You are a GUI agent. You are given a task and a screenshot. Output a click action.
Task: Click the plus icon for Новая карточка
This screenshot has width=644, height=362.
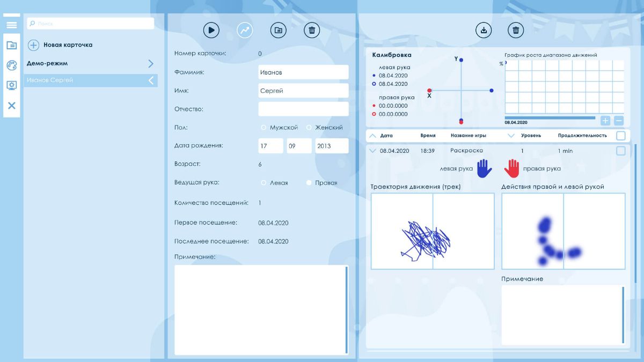(x=33, y=45)
